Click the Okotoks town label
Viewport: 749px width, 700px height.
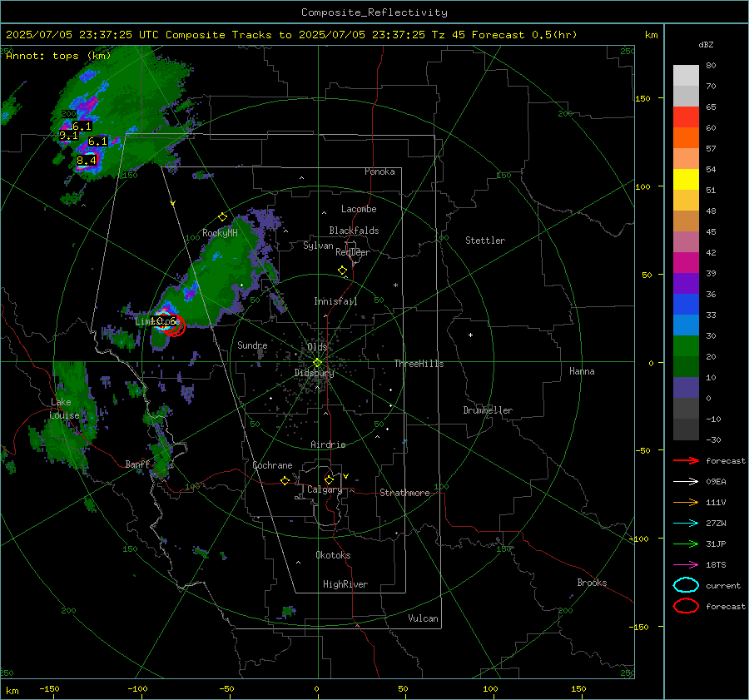[x=333, y=555]
